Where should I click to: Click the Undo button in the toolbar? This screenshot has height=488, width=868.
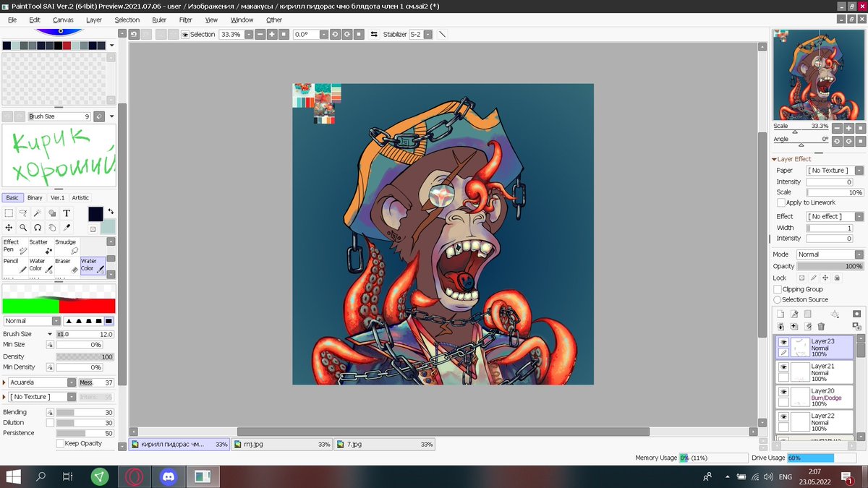[x=134, y=34]
